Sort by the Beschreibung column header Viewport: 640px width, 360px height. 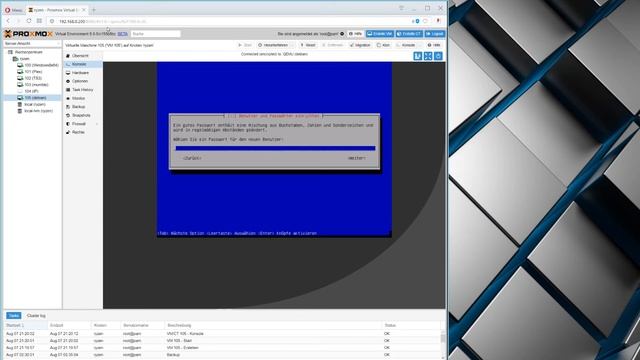273,325
